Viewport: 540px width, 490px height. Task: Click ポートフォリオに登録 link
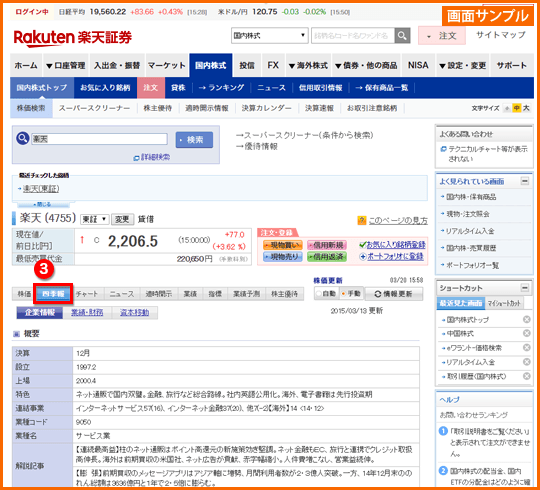[x=395, y=257]
